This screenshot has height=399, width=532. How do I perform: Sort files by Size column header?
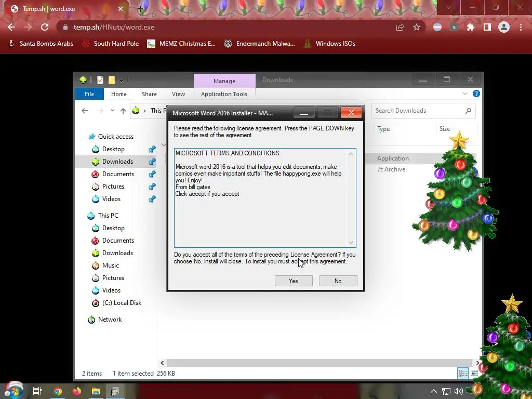(445, 129)
